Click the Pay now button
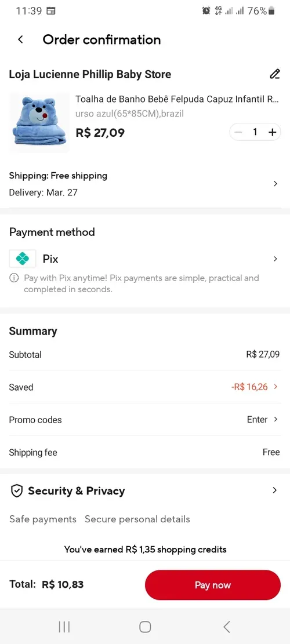Screen dimensions: 290x644 [213, 585]
